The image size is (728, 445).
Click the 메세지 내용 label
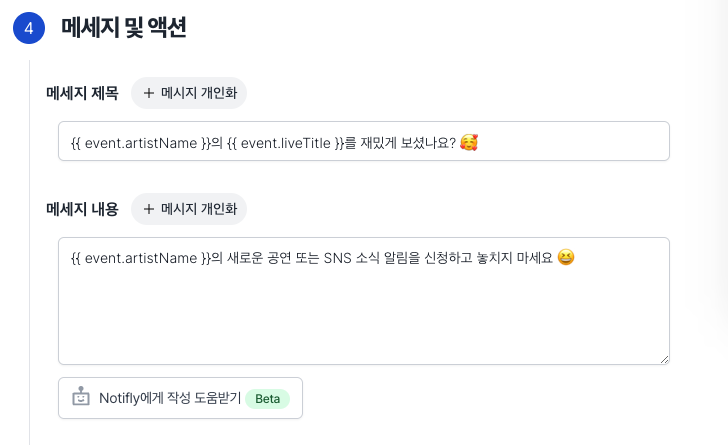point(82,209)
